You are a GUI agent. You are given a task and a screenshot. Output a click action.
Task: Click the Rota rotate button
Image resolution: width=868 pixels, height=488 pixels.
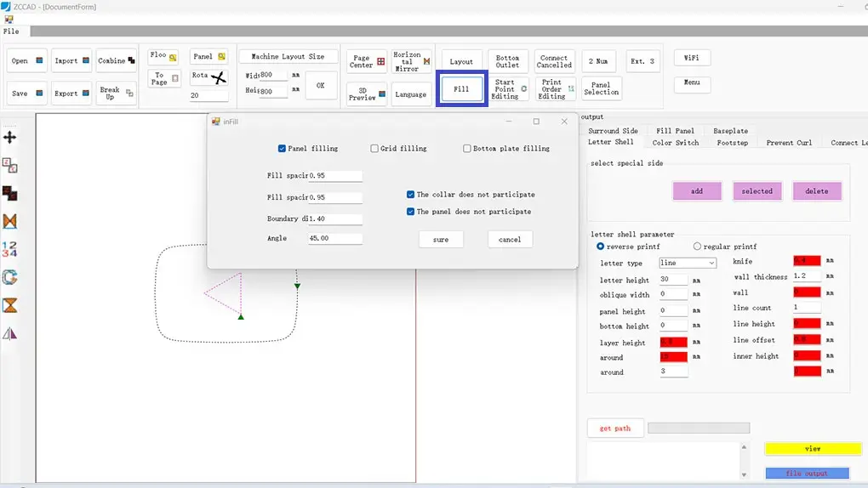(x=208, y=77)
